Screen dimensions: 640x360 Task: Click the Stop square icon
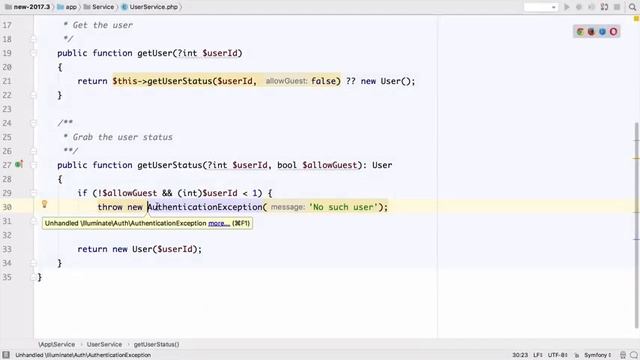point(617,7)
